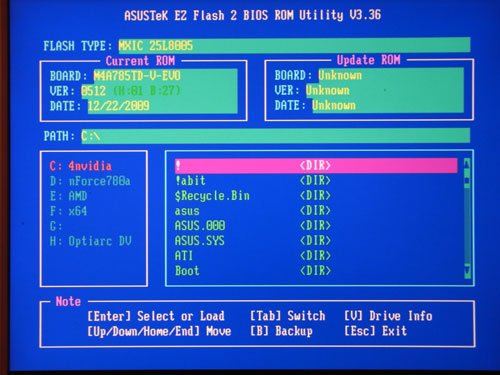This screenshot has width=500, height=375.
Task: Select the empty G: drive entry
Action: pyautogui.click(x=56, y=226)
